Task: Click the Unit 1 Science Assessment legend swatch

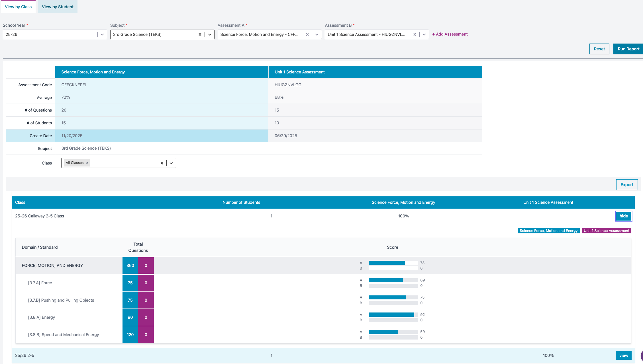Action: pos(606,231)
